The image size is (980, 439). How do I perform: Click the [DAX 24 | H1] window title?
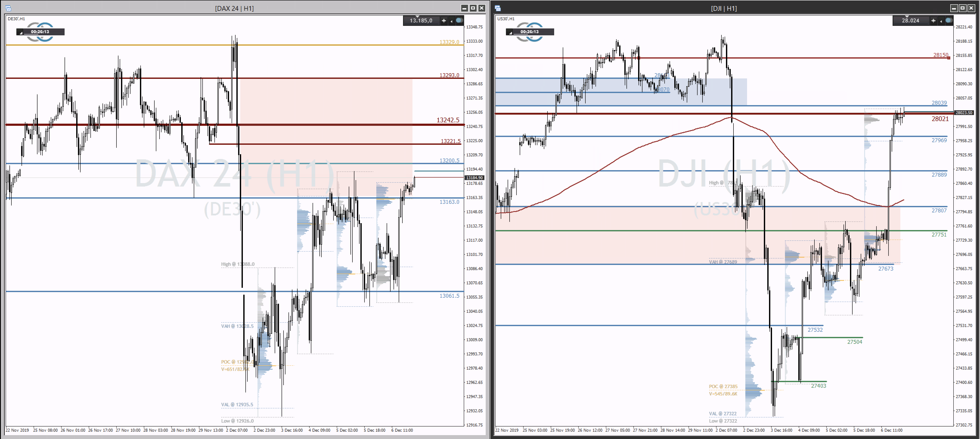(x=234, y=8)
